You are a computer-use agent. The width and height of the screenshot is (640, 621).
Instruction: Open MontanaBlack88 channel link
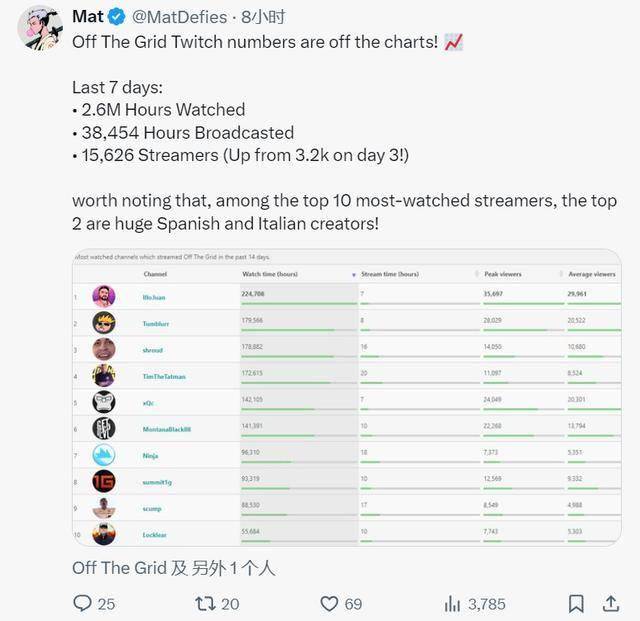(x=167, y=428)
